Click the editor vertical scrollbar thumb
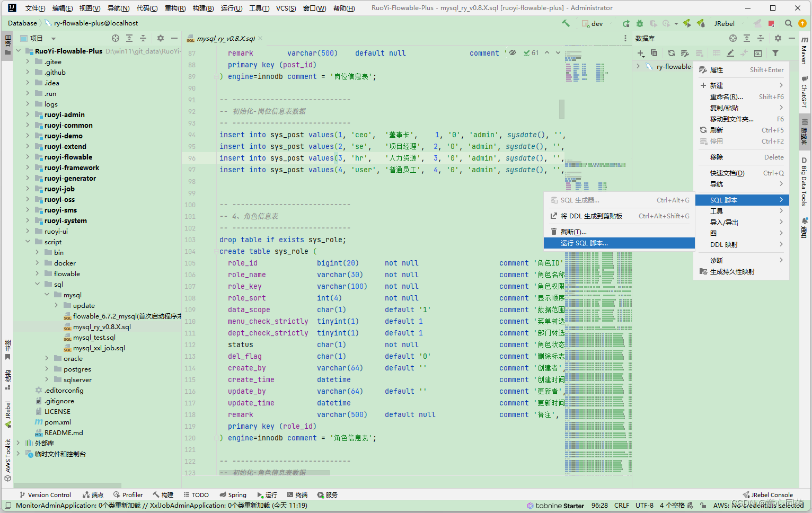 (561, 109)
